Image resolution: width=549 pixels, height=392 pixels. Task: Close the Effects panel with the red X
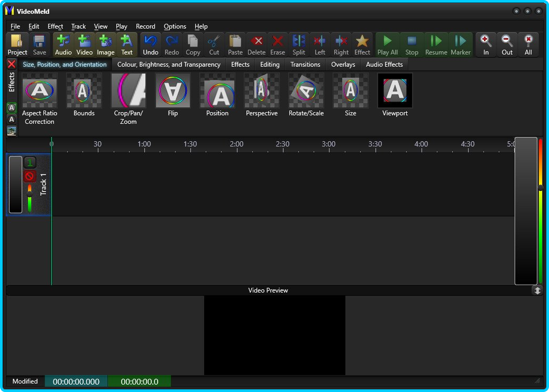point(12,64)
